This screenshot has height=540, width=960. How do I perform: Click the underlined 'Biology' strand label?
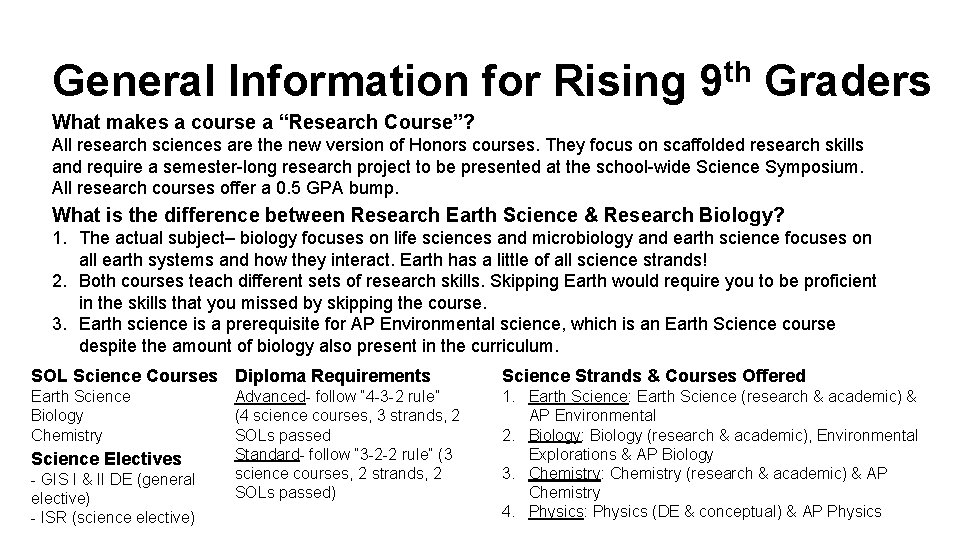click(555, 435)
